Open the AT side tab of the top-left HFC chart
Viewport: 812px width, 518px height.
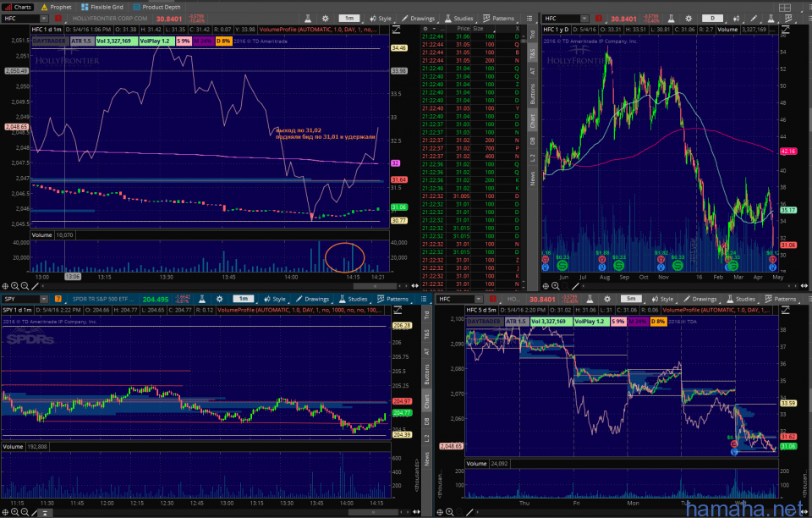[532, 71]
